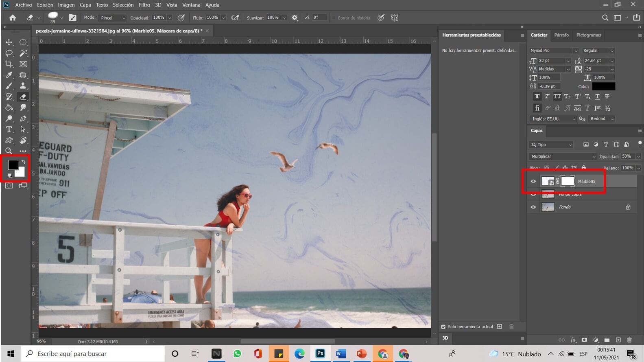Select the Lasso tool
The image size is (644, 362).
coord(9,53)
